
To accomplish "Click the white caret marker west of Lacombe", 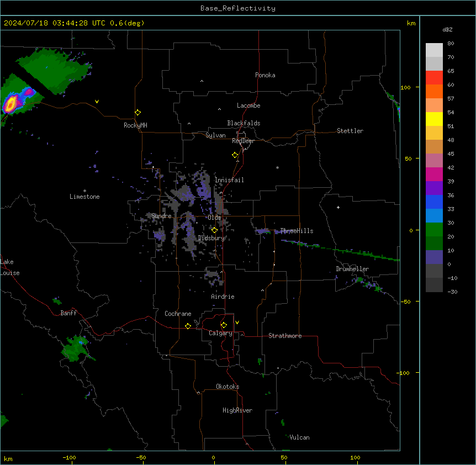I will point(219,109).
